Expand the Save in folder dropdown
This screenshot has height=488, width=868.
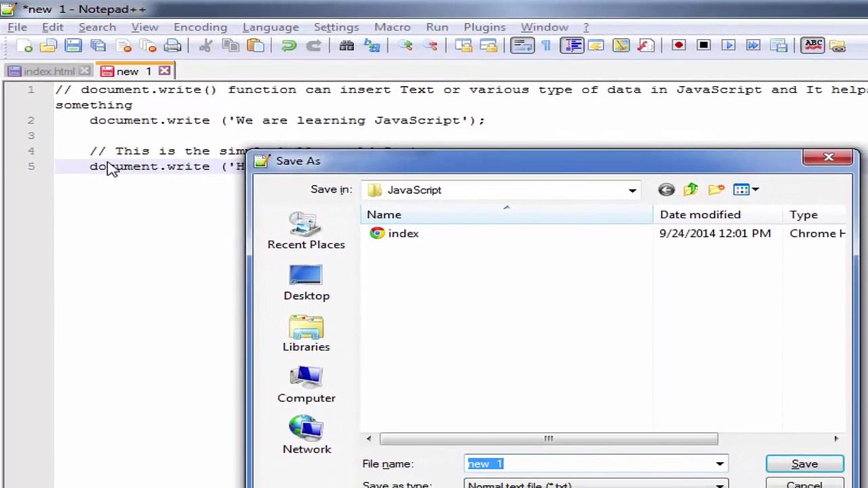pyautogui.click(x=632, y=190)
